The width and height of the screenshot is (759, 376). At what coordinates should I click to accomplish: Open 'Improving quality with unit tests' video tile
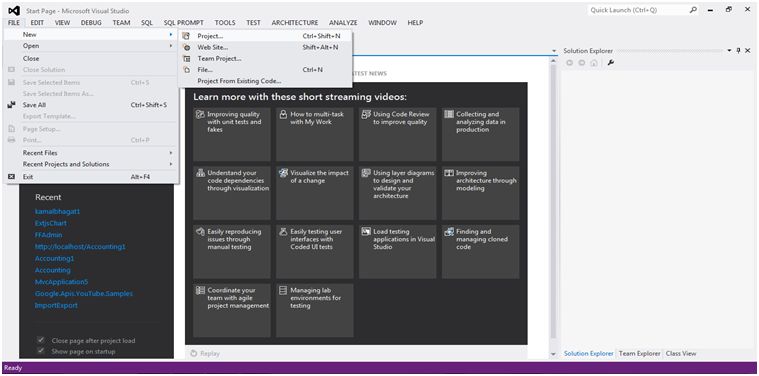tap(232, 135)
